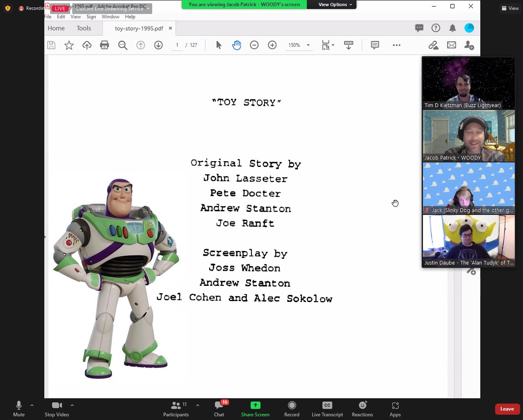Click the green Share Screen button
The height and width of the screenshot is (420, 523).
[255, 410]
